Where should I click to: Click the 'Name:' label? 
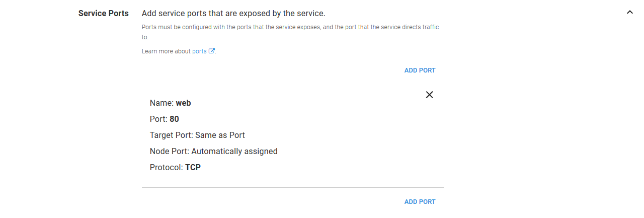point(162,103)
